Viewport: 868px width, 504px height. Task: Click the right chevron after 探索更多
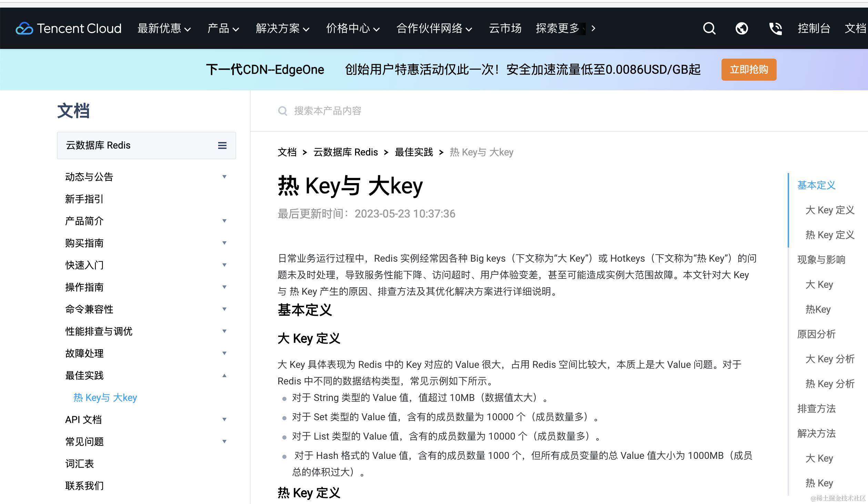(593, 28)
